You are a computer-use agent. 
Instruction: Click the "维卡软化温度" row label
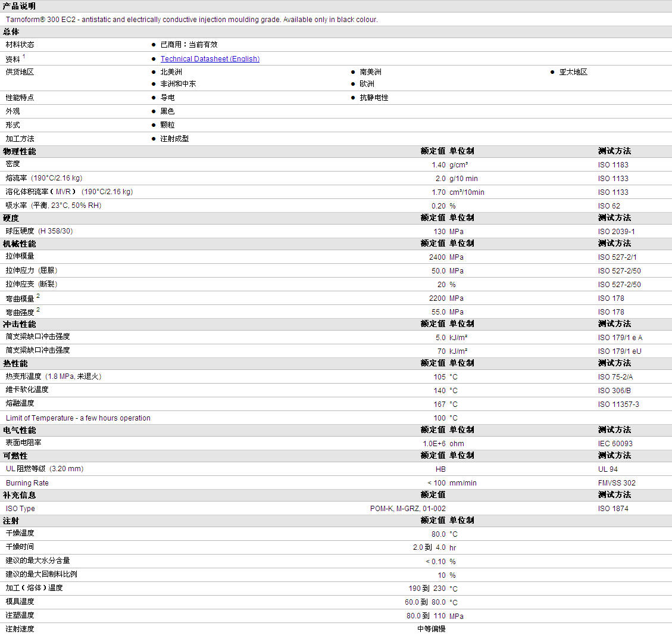tap(27, 390)
